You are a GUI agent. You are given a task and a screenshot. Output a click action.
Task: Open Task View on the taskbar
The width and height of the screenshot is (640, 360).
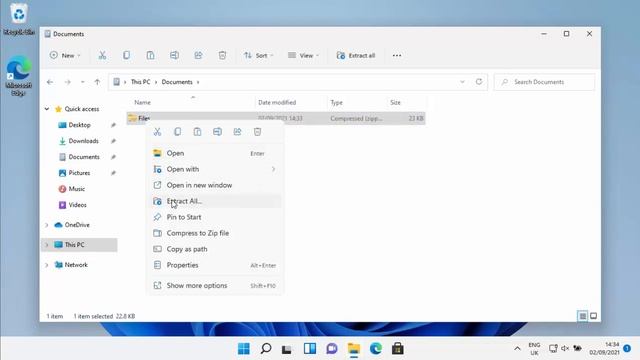point(287,349)
